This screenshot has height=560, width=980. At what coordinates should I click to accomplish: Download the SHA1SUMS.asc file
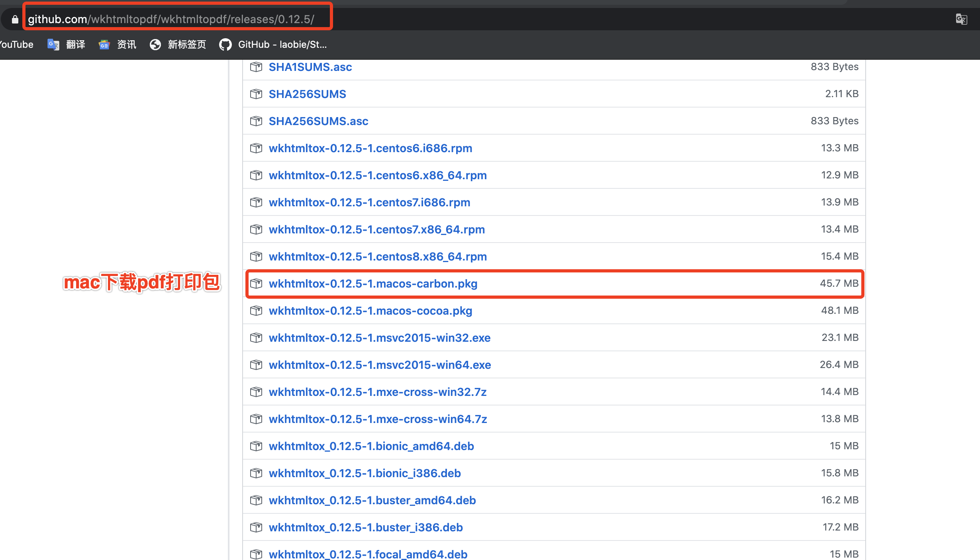tap(310, 67)
